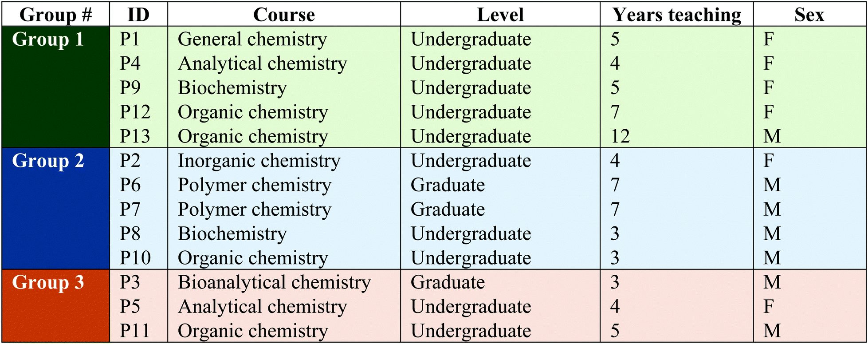The image size is (868, 344).
Task: Select the orange Group 3 cell
Action: [56, 306]
